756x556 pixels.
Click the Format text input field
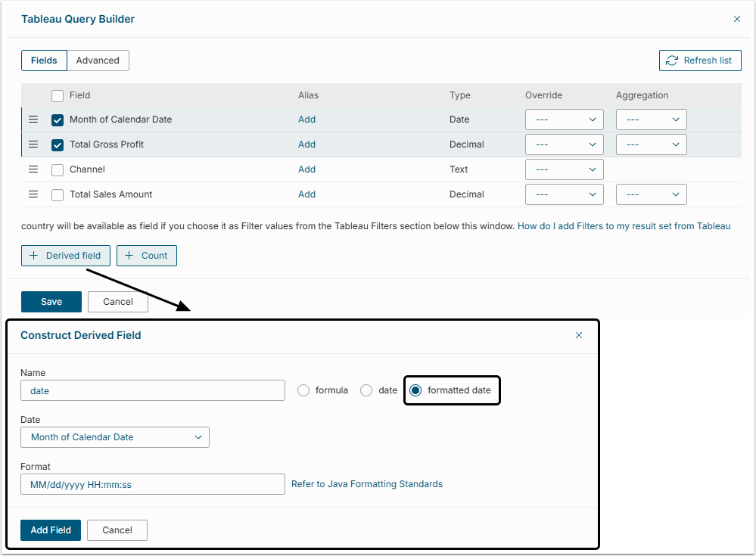tap(152, 484)
